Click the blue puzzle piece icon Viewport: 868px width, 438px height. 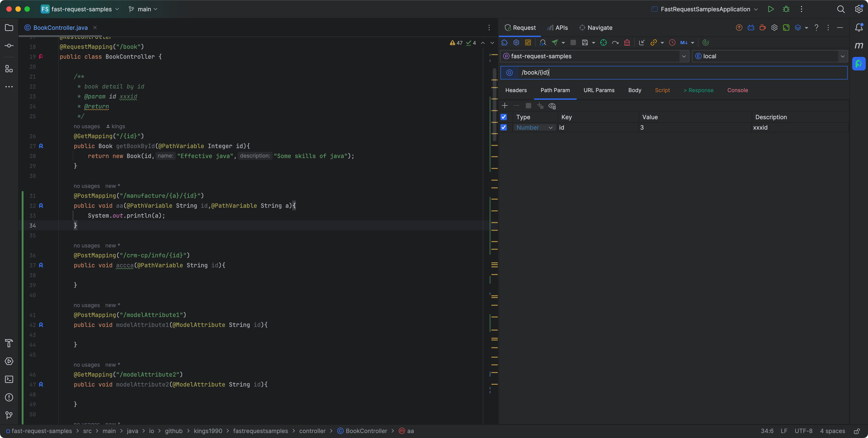[x=505, y=42]
